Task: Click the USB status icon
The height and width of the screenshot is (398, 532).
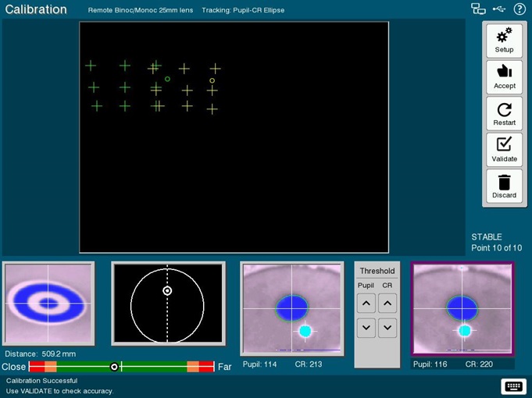Action: 500,9
